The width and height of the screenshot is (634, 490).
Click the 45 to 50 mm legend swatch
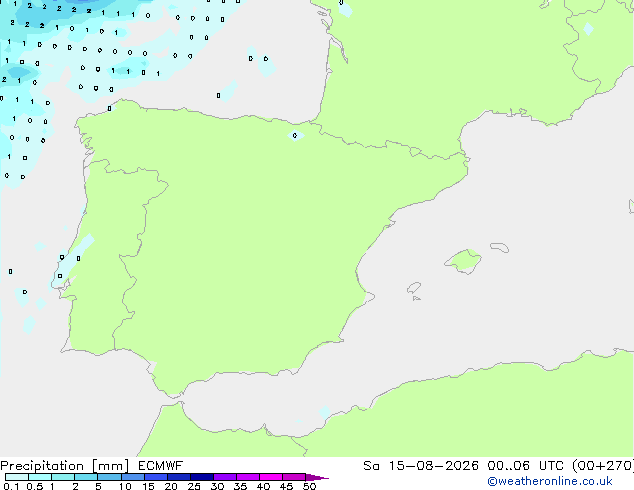pos(294,477)
